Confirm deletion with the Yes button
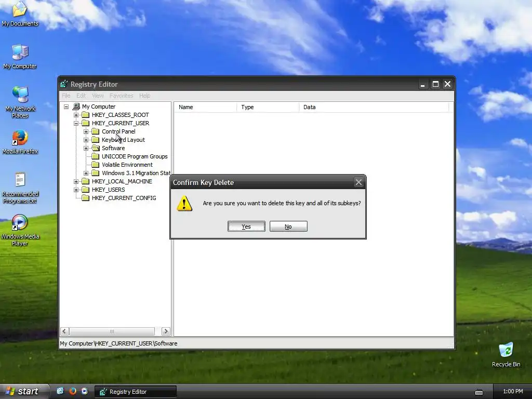The width and height of the screenshot is (532, 399). 246,227
